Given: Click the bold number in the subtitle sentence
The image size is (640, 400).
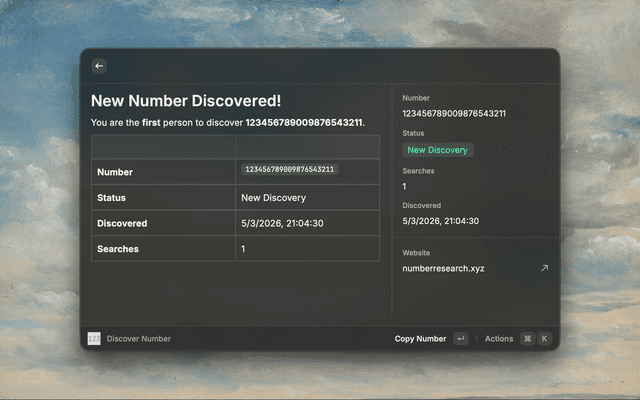Looking at the screenshot, I should [x=304, y=122].
